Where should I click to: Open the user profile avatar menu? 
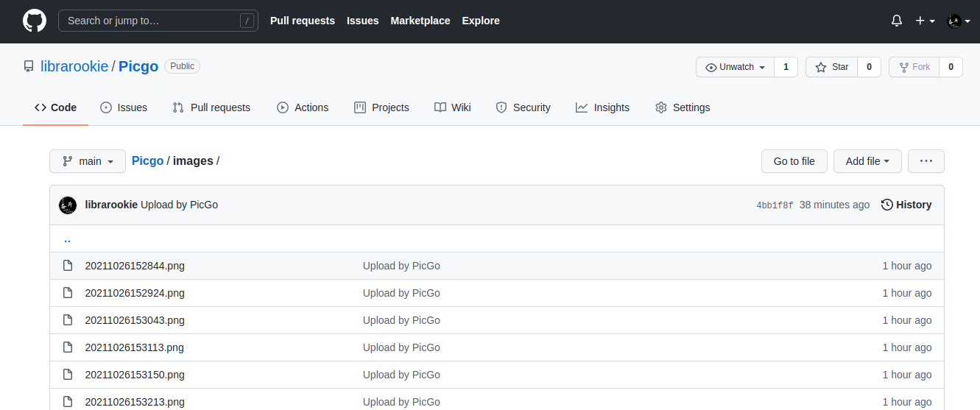(958, 21)
